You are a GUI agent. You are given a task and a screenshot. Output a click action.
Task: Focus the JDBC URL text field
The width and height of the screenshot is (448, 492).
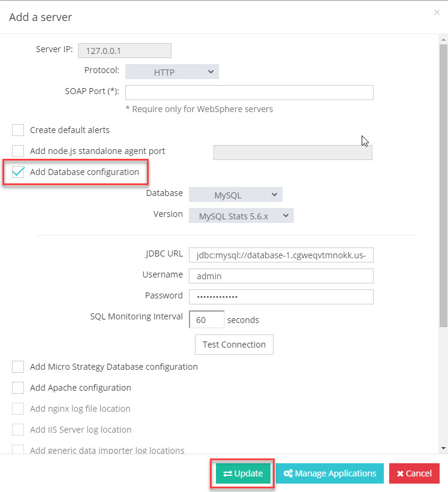coord(281,255)
